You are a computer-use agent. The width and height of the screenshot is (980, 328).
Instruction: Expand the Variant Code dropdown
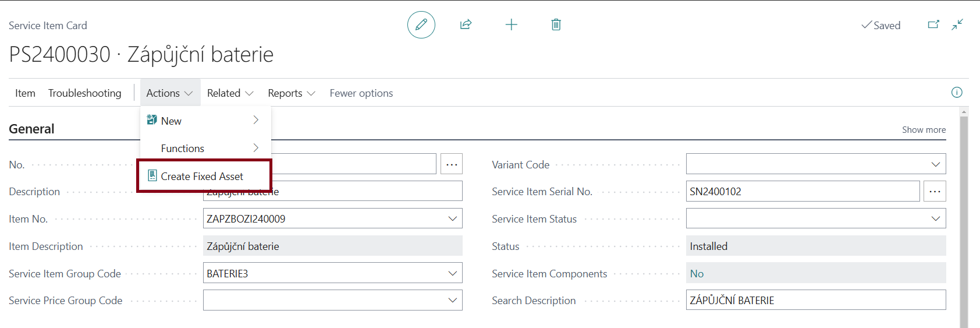pos(936,164)
